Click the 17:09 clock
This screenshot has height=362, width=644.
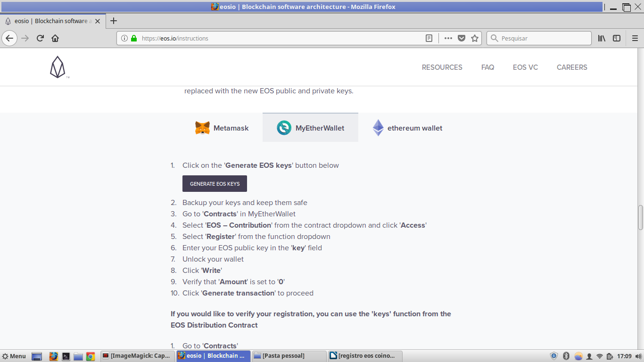point(624,356)
